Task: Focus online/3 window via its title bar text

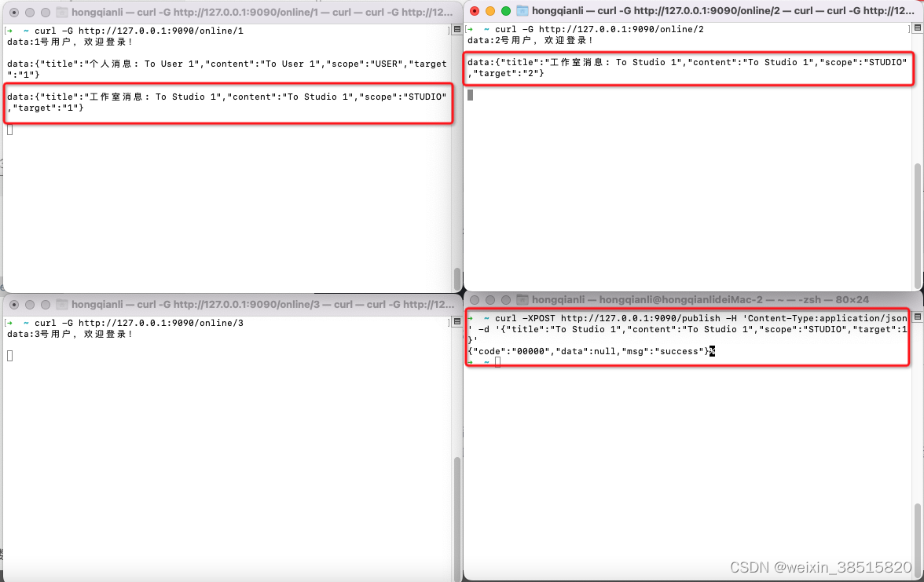Action: click(262, 305)
